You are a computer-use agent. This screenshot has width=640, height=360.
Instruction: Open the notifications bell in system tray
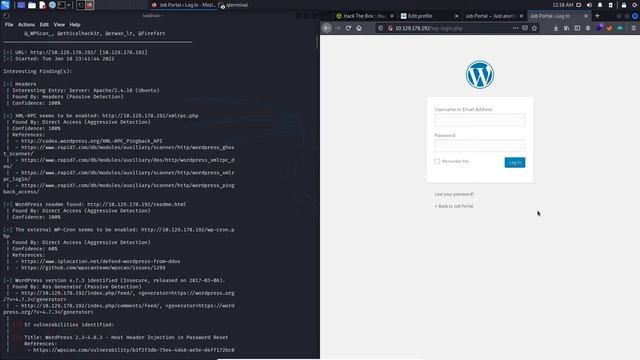click(x=600, y=5)
